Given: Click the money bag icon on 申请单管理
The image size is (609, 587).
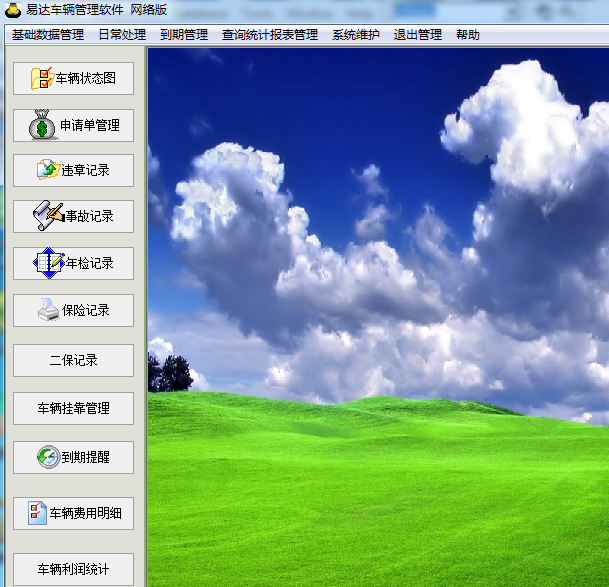Looking at the screenshot, I should (x=43, y=125).
